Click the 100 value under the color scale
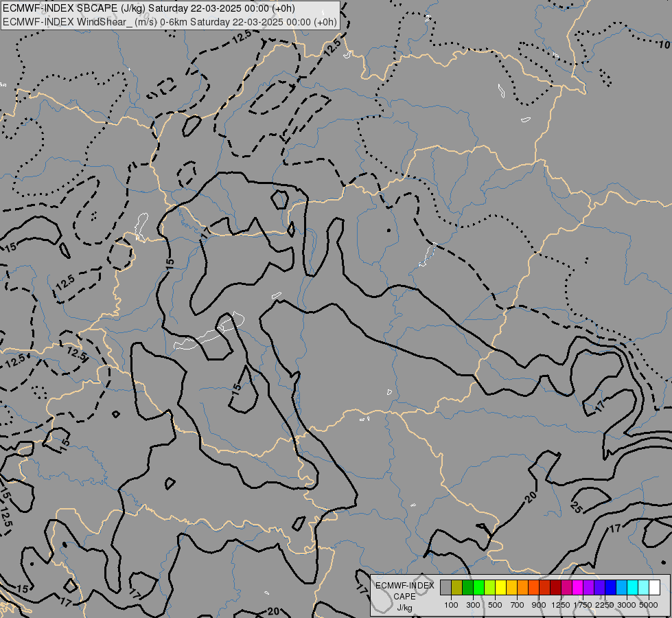The width and height of the screenshot is (672, 618). 451,605
